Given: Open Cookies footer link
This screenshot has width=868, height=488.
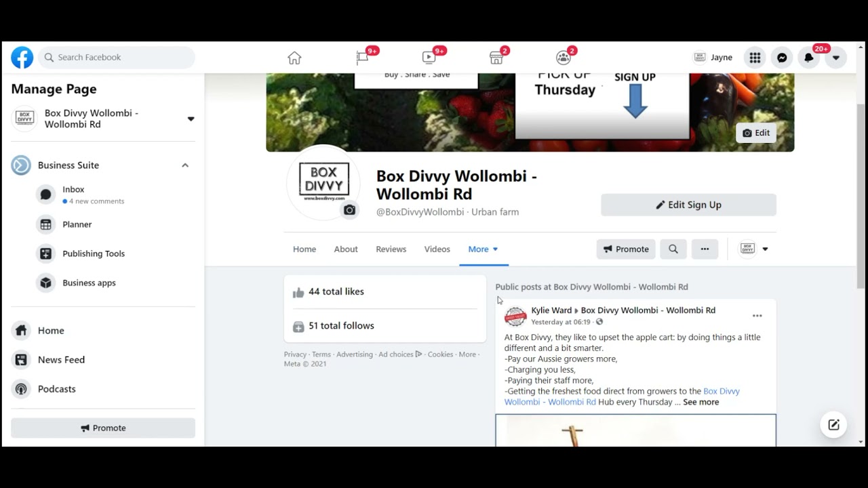Looking at the screenshot, I should pyautogui.click(x=440, y=354).
